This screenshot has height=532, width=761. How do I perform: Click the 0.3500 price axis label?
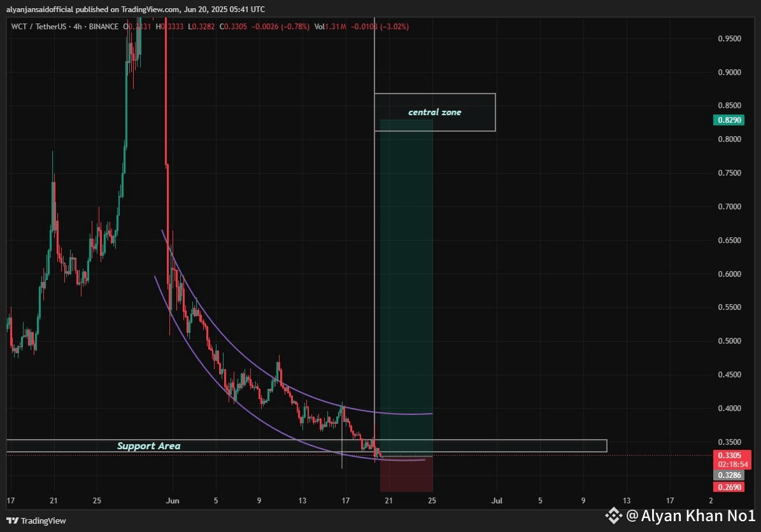729,442
